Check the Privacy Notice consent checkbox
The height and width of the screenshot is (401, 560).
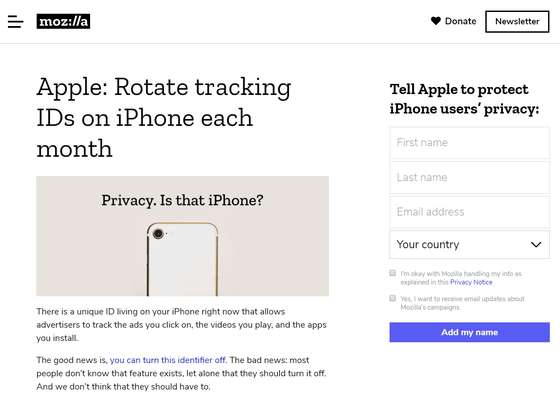392,273
